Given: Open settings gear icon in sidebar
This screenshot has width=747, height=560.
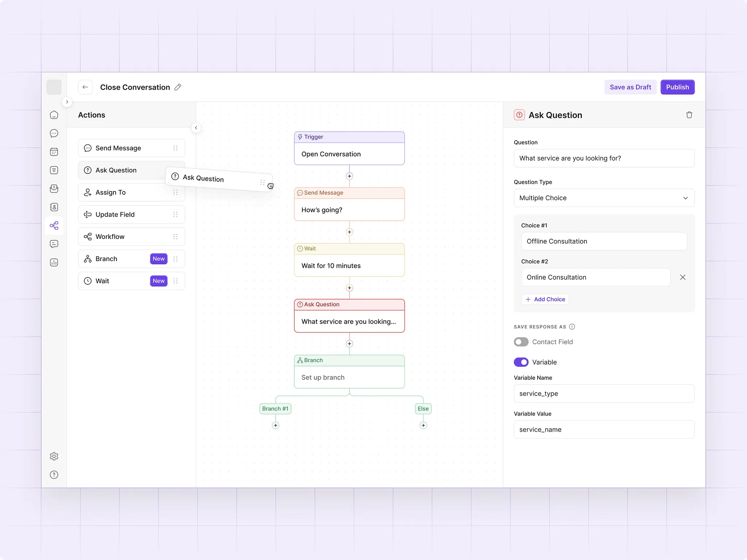Looking at the screenshot, I should point(54,456).
